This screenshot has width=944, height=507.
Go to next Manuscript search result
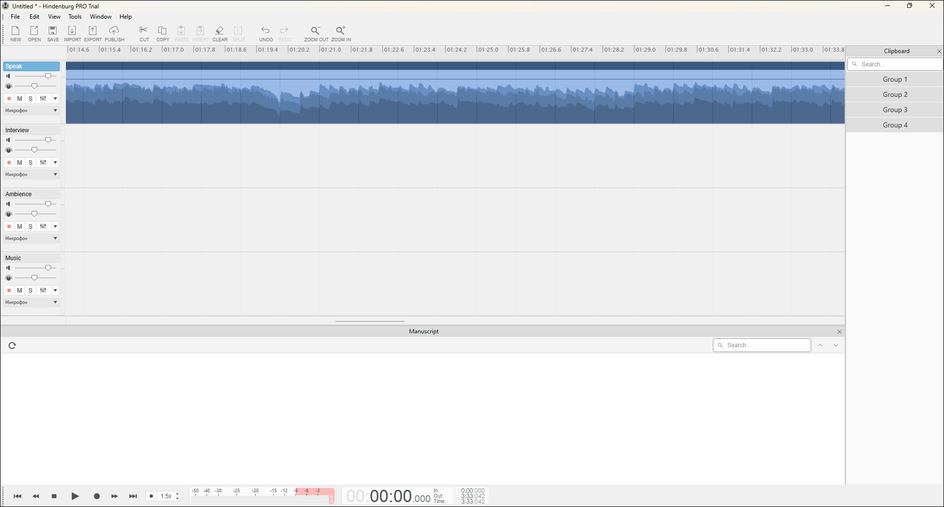[836, 345]
